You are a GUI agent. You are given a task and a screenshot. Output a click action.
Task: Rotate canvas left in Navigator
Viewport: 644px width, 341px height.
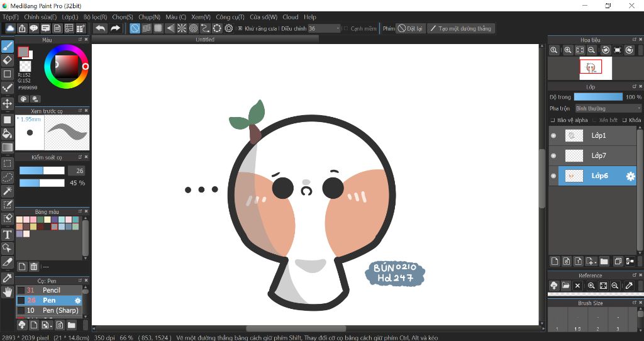coord(606,50)
